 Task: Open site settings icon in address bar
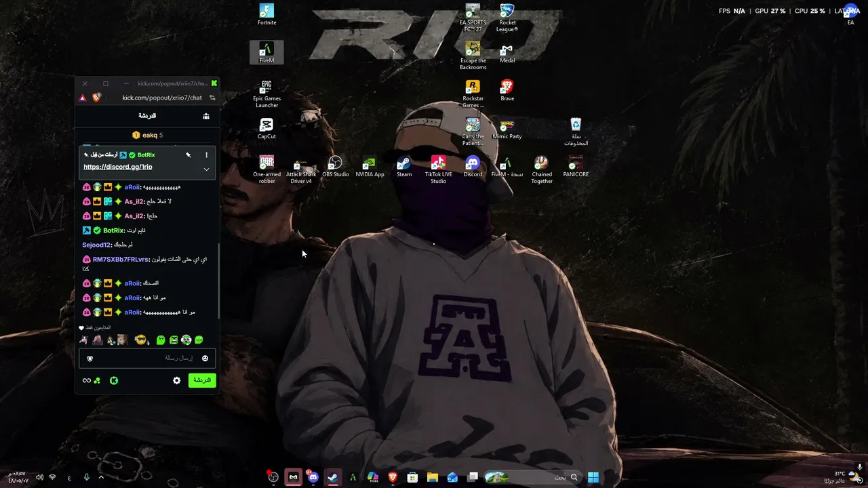(212, 98)
